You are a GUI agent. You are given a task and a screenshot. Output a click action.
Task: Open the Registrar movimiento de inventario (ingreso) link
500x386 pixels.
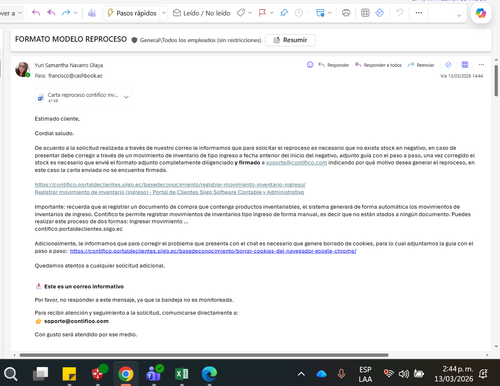click(x=169, y=192)
